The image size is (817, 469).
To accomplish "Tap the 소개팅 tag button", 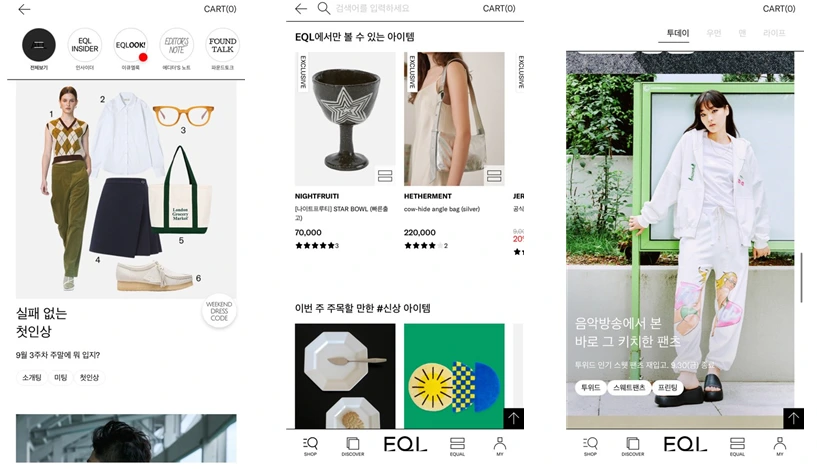I will pyautogui.click(x=32, y=377).
